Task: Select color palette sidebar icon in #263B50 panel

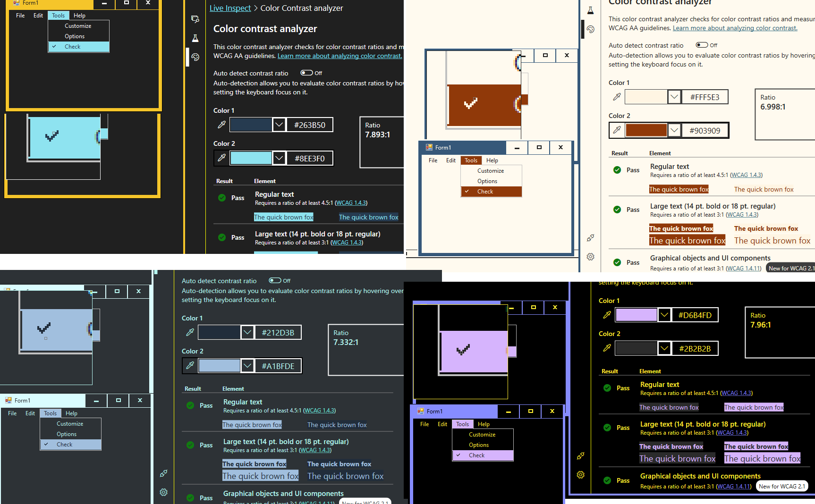Action: click(195, 57)
